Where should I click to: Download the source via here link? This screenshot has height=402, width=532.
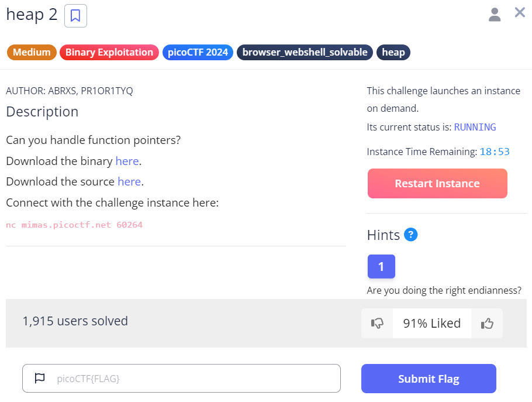[x=129, y=181]
